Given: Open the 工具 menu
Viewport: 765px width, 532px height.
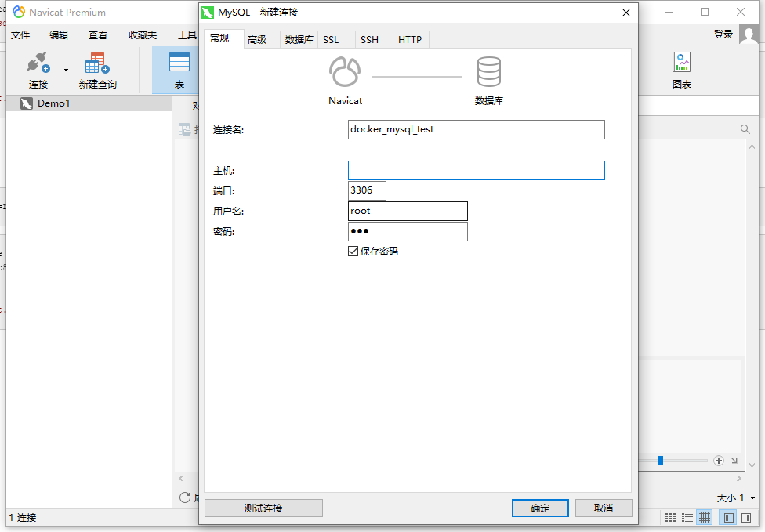Looking at the screenshot, I should pos(187,35).
